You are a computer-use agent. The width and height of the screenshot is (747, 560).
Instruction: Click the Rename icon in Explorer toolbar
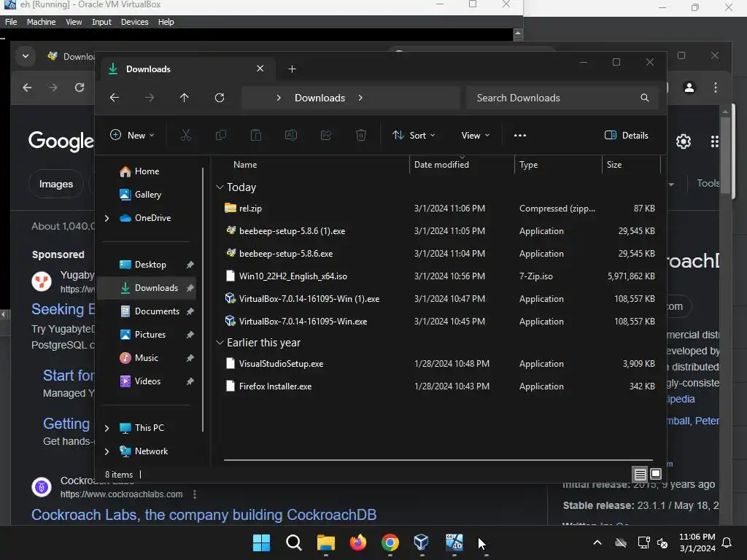[x=291, y=135]
